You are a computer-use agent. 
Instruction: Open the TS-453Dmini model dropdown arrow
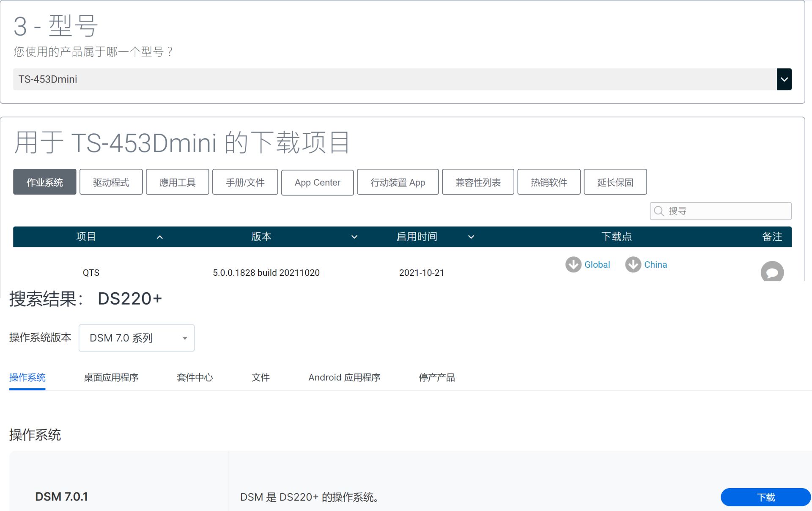pos(784,79)
